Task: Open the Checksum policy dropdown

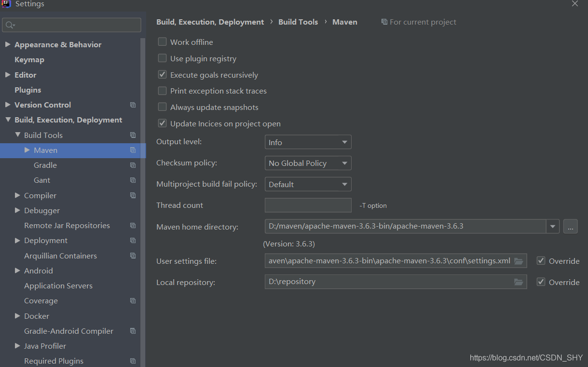Action: point(308,163)
